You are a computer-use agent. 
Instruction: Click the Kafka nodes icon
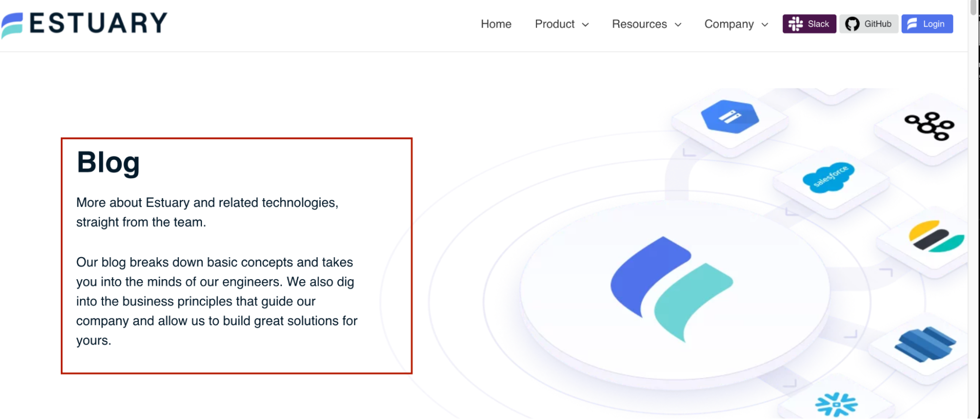(930, 127)
